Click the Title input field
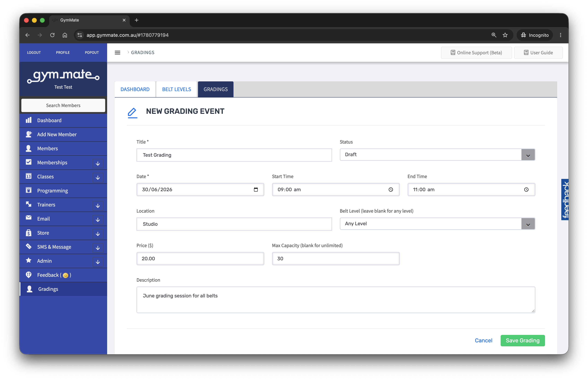Image resolution: width=588 pixels, height=380 pixels. tap(234, 155)
